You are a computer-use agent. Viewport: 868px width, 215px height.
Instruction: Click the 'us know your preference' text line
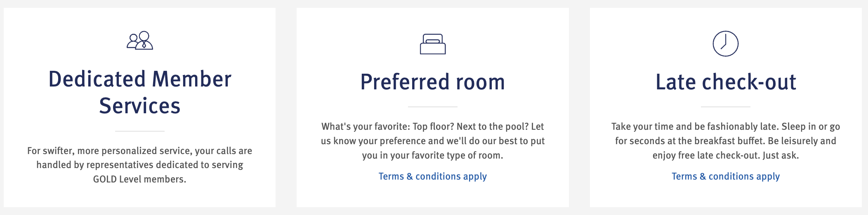(433, 141)
